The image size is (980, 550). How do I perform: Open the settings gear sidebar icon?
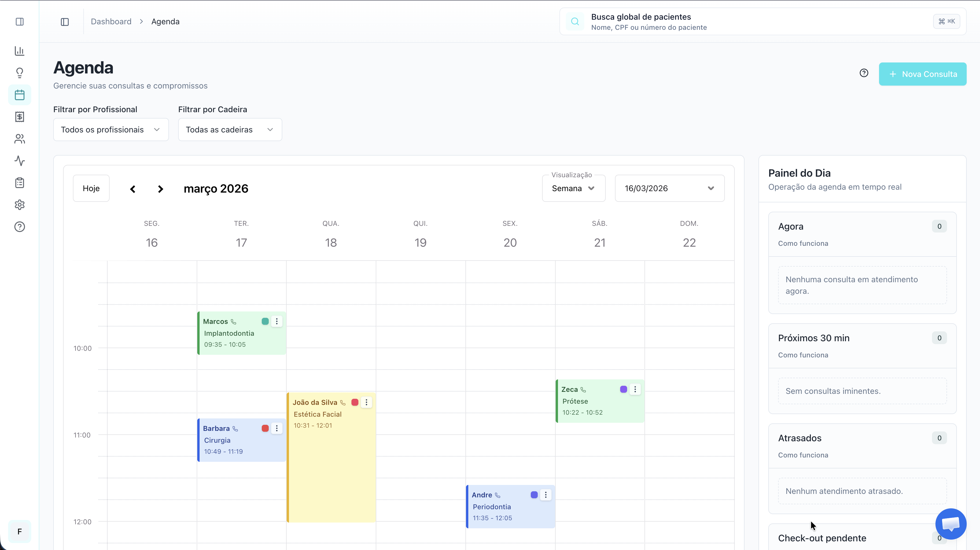[x=19, y=205]
